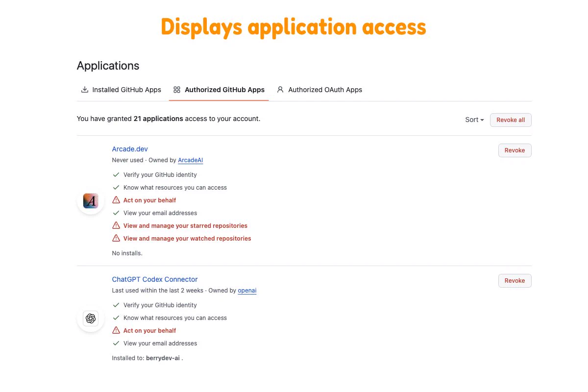588x392 pixels.
Task: Revoke access for ChatGPT Codex Connector
Action: tap(514, 281)
